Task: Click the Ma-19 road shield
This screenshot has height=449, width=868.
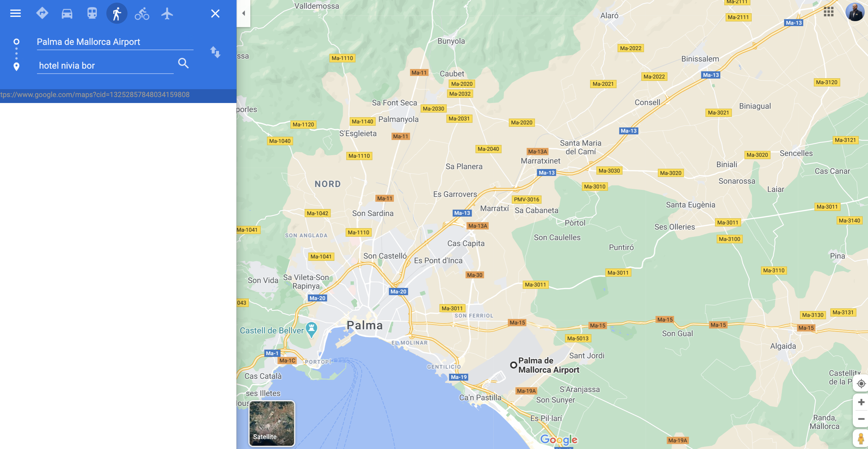Action: click(x=458, y=377)
